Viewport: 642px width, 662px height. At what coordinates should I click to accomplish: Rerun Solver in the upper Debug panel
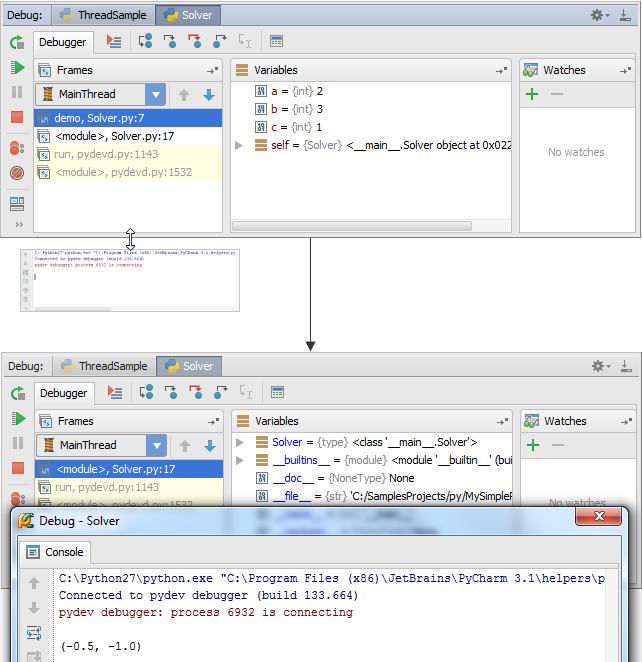(x=17, y=42)
